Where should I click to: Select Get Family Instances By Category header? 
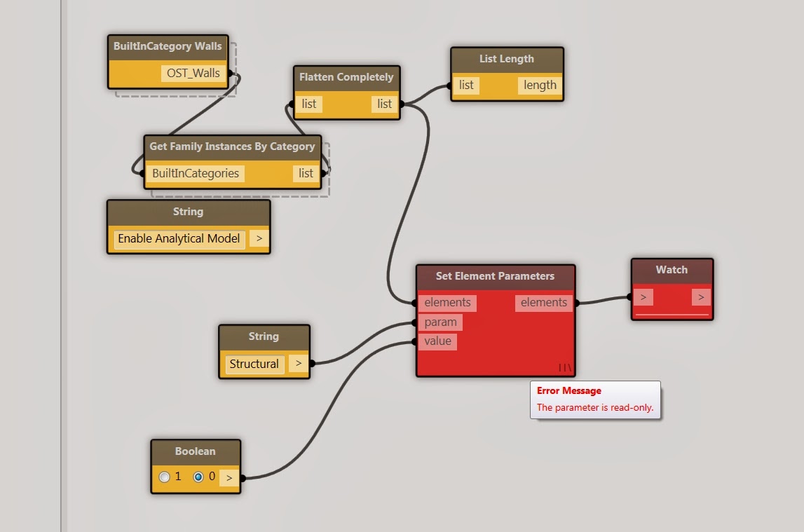232,147
